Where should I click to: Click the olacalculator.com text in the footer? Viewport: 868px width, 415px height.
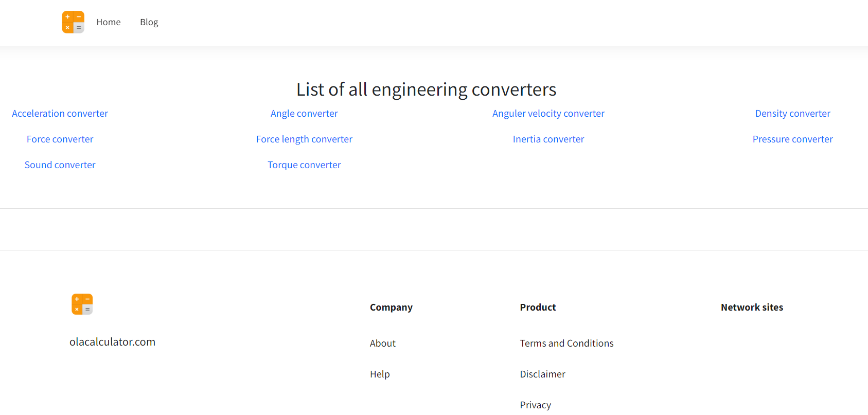tap(112, 341)
